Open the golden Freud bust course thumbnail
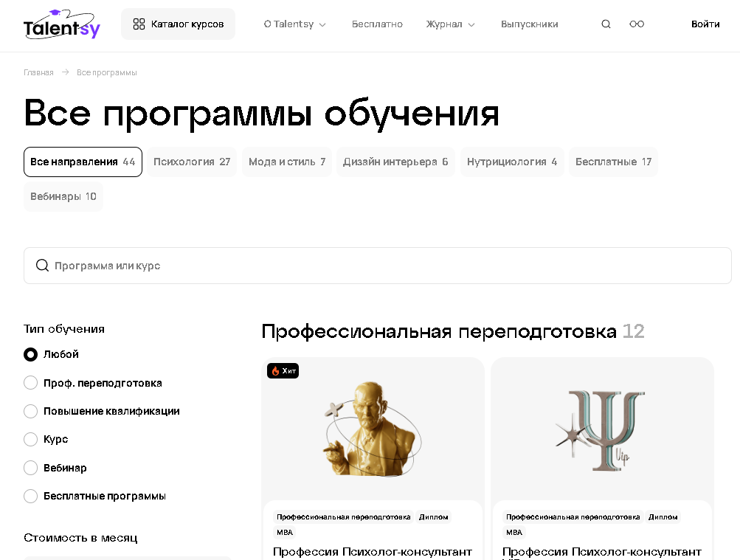Screen dimensions: 740x560 pyautogui.click(x=373, y=429)
